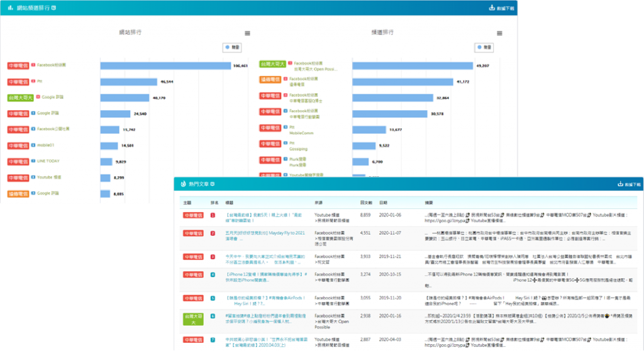The image size is (644, 353).
Task: Click the 來源 column header
Action: point(319,203)
